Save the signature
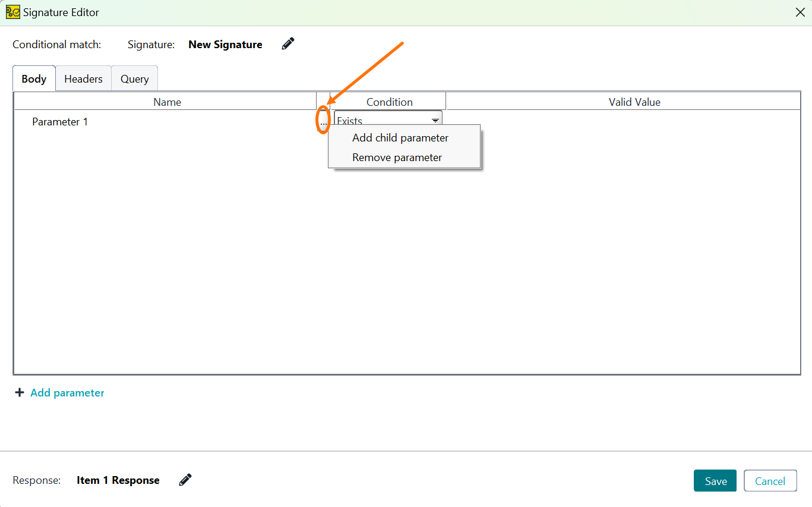 tap(715, 480)
